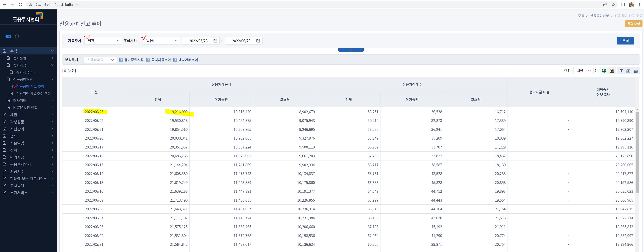Viewport: 644px width, 252px height.
Task: Collapse the search filter panel arrow
Action: click(x=351, y=50)
